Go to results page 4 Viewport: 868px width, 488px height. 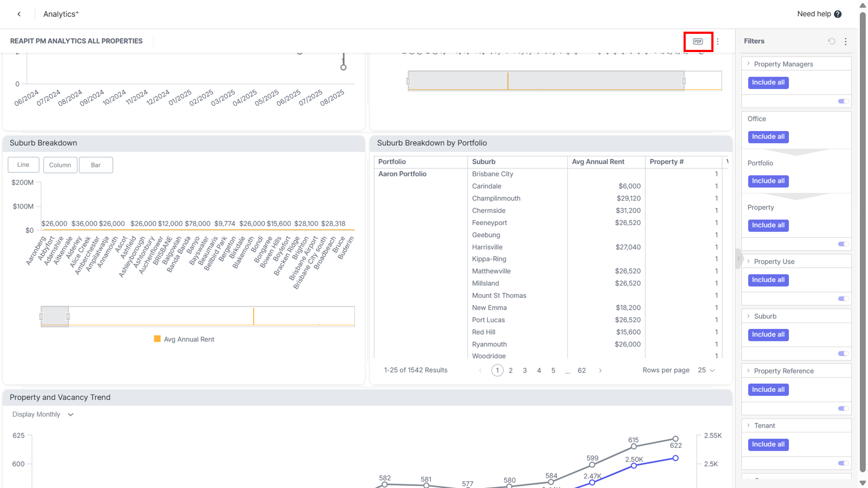[539, 370]
